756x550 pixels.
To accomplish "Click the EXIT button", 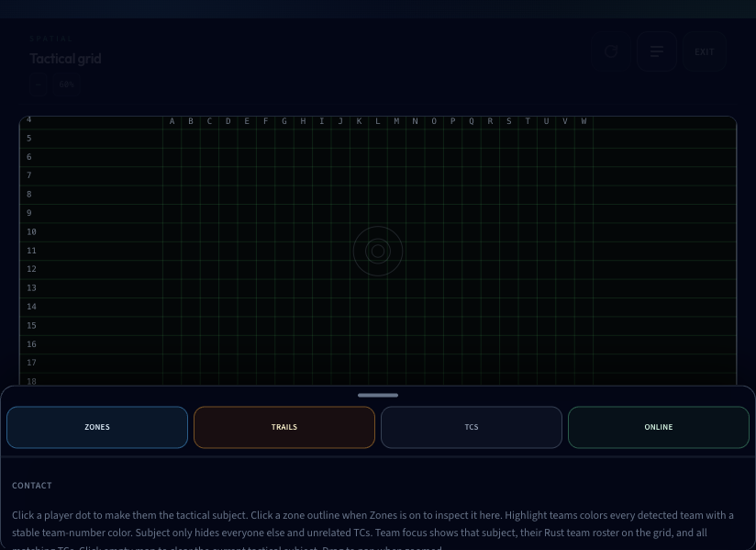I will coord(705,51).
